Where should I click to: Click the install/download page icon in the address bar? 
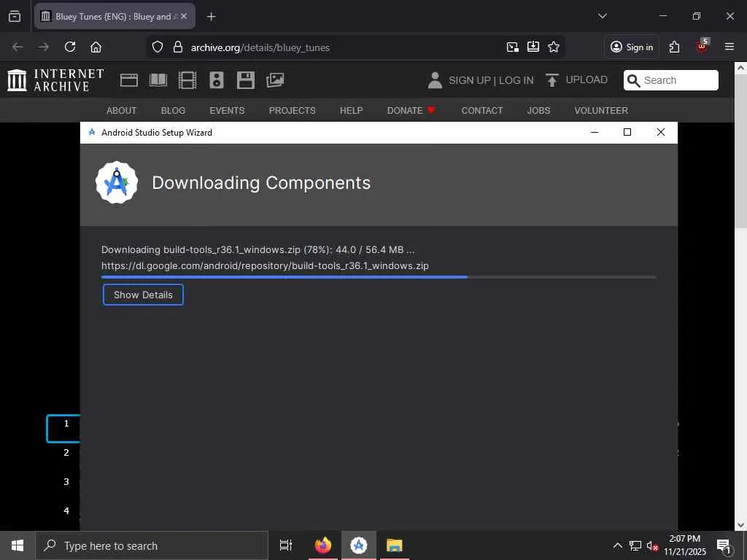click(x=533, y=47)
